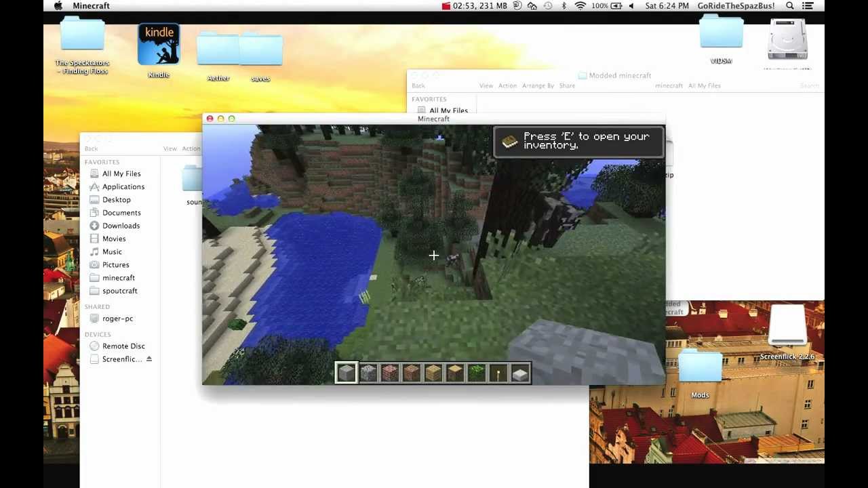Click Back in the left Finder window
Viewport: 868px width, 488px height.
(x=91, y=148)
